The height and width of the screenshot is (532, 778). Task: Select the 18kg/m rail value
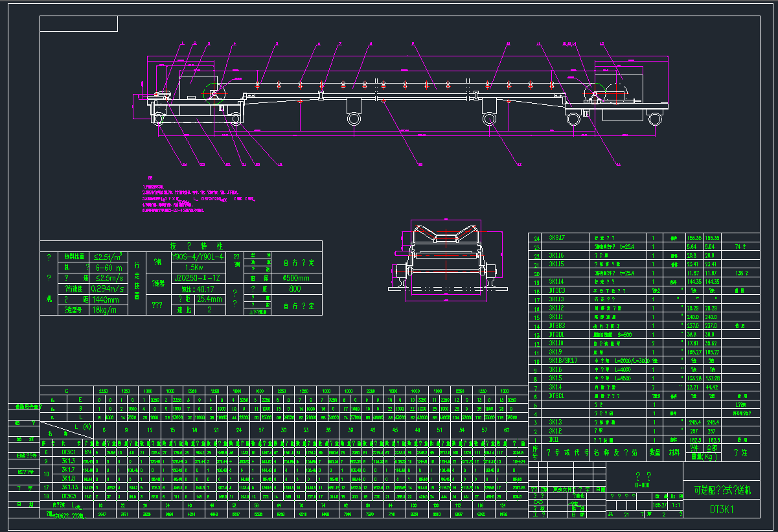tap(104, 310)
